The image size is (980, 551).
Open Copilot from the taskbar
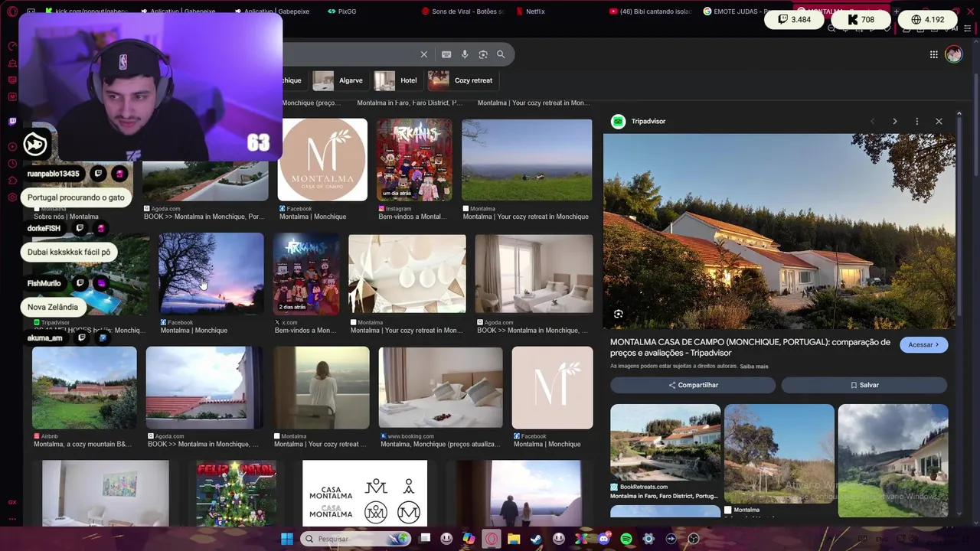click(x=469, y=539)
